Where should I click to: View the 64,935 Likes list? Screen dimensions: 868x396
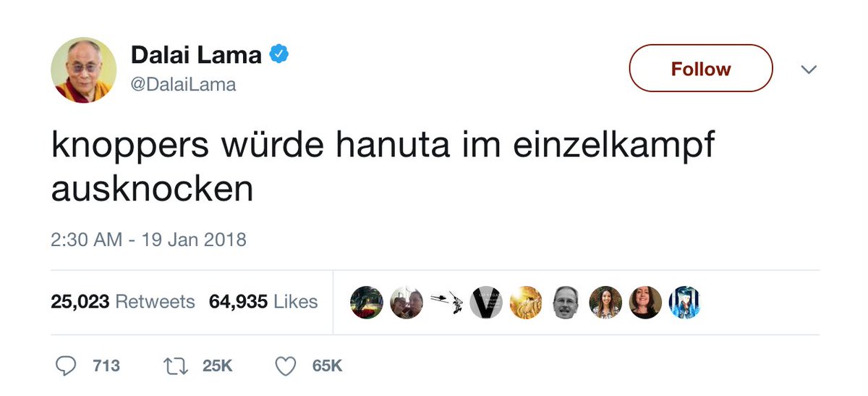coord(263,301)
